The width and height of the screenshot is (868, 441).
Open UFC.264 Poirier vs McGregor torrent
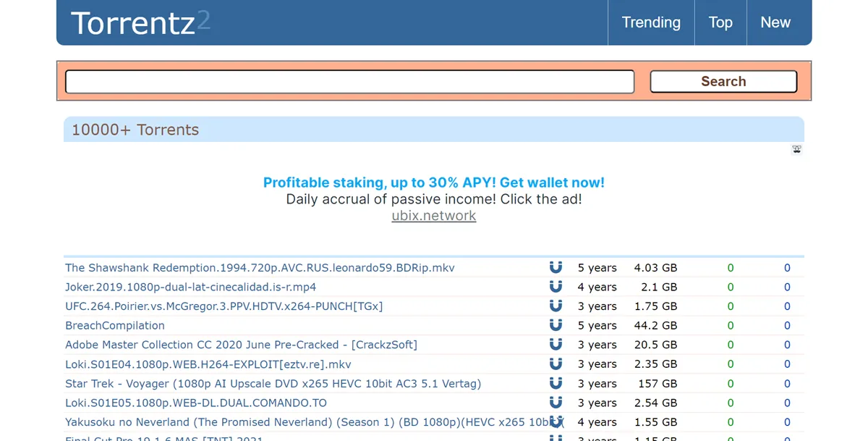point(224,306)
